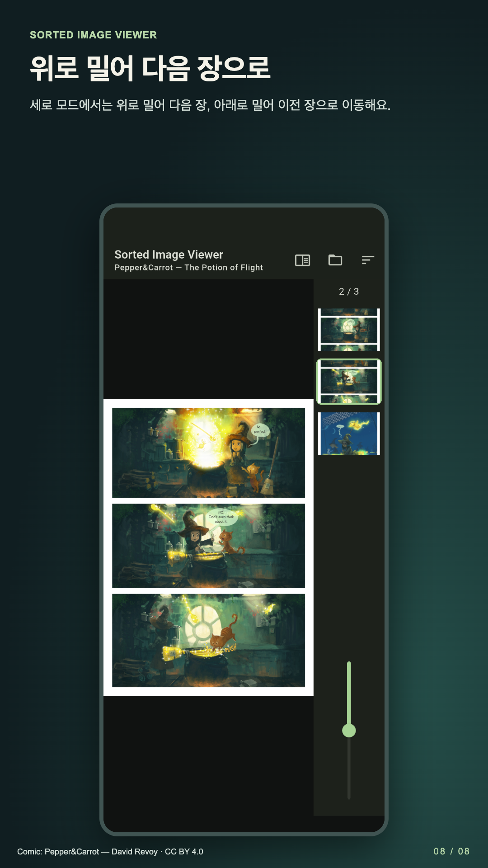Click the "Pepper&Carrot — The Potion of Flight" subtitle
The height and width of the screenshot is (868, 488).
[189, 268]
